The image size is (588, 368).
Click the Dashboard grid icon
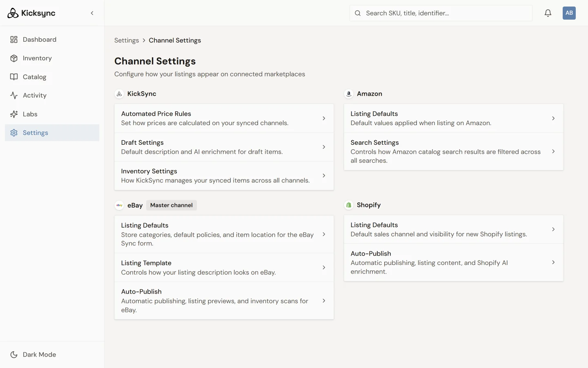(14, 40)
